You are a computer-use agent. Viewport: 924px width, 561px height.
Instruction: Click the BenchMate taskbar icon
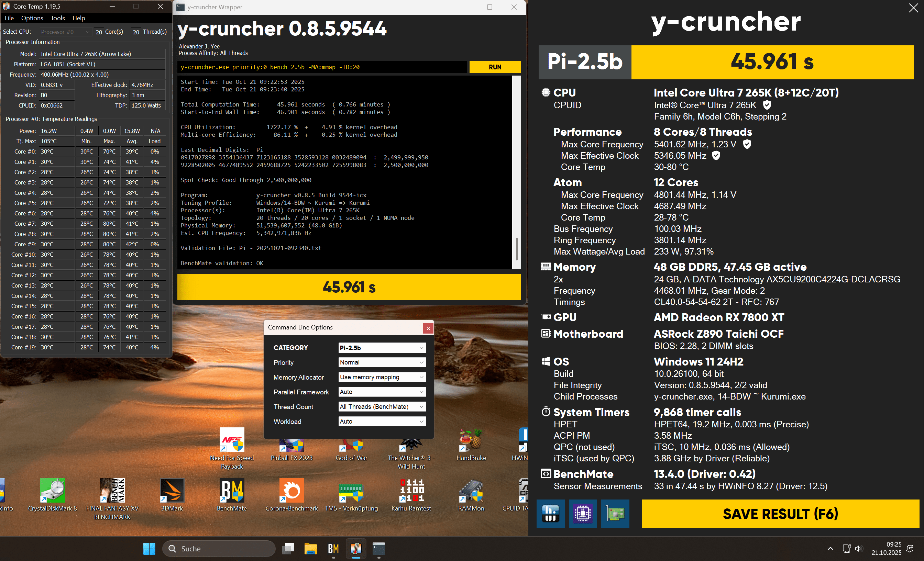[x=333, y=549]
